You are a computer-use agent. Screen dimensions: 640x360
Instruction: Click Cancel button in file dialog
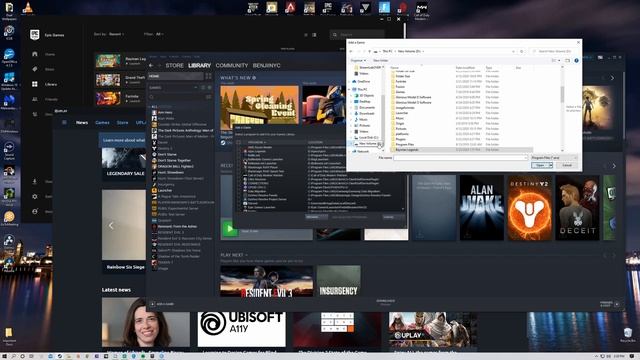[567, 165]
